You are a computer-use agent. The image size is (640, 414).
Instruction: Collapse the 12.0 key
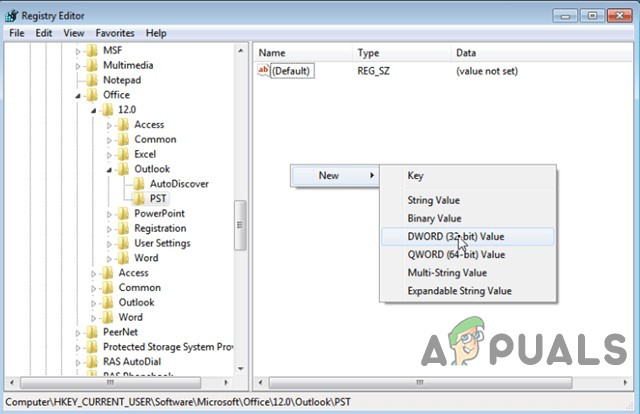coord(93,111)
